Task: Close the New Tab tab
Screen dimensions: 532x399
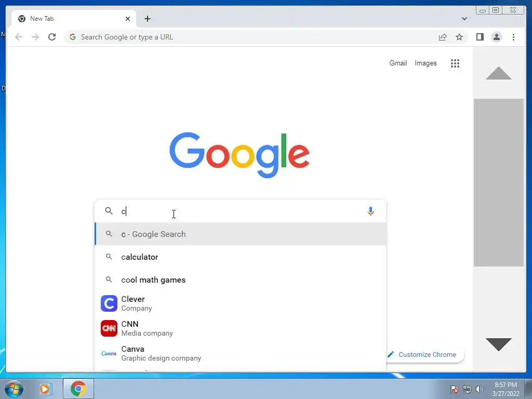Action: (x=128, y=19)
